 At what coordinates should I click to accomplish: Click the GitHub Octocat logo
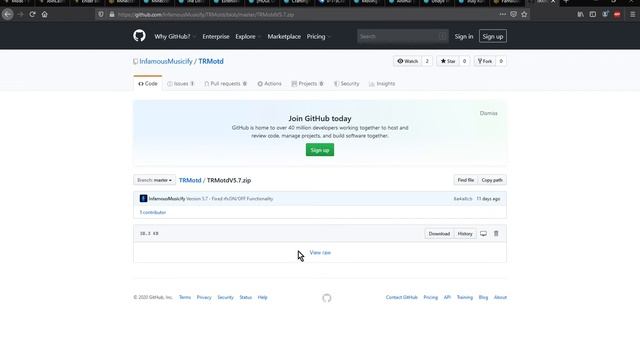click(139, 36)
